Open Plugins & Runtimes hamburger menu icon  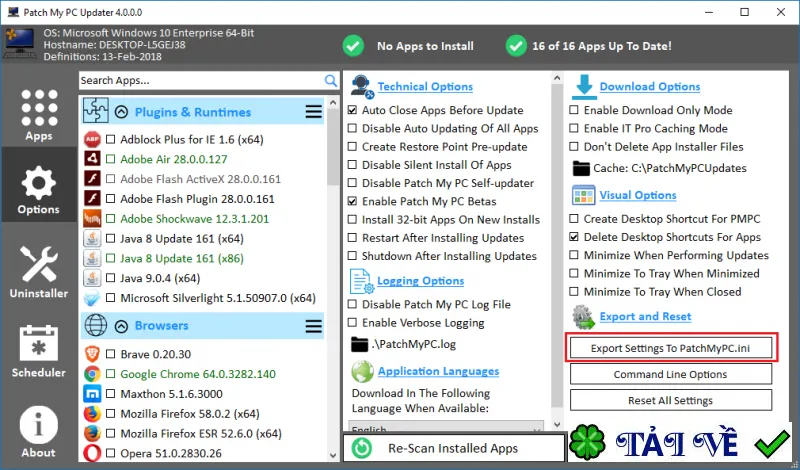click(x=313, y=112)
